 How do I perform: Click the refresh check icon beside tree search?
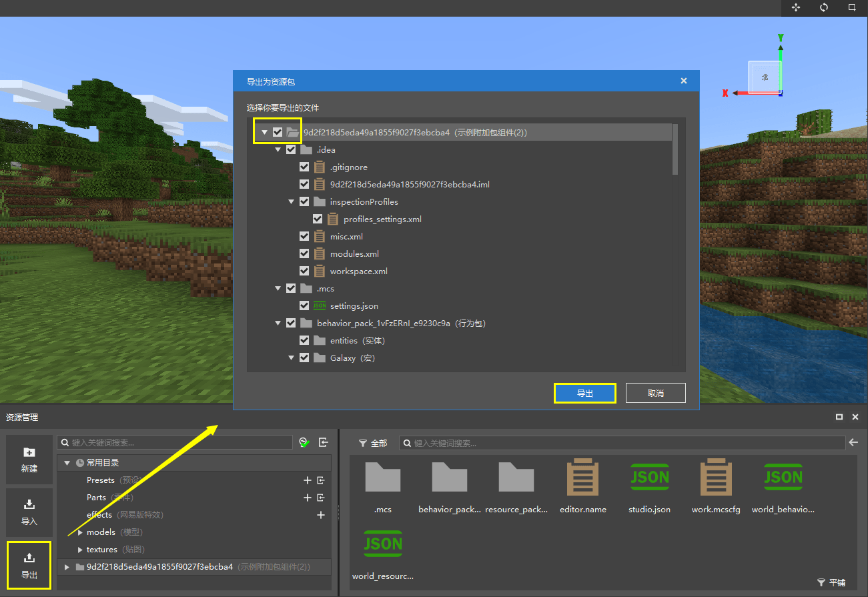click(x=304, y=442)
